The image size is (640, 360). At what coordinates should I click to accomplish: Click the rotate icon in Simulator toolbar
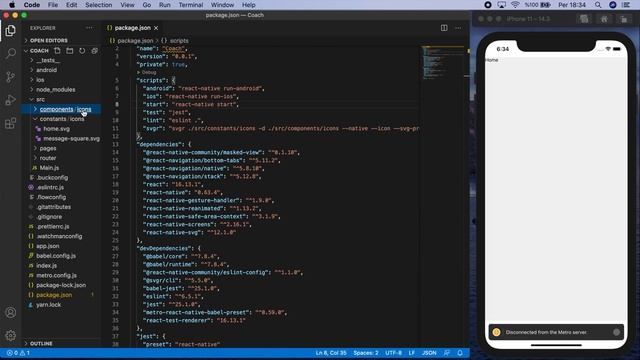tap(624, 19)
